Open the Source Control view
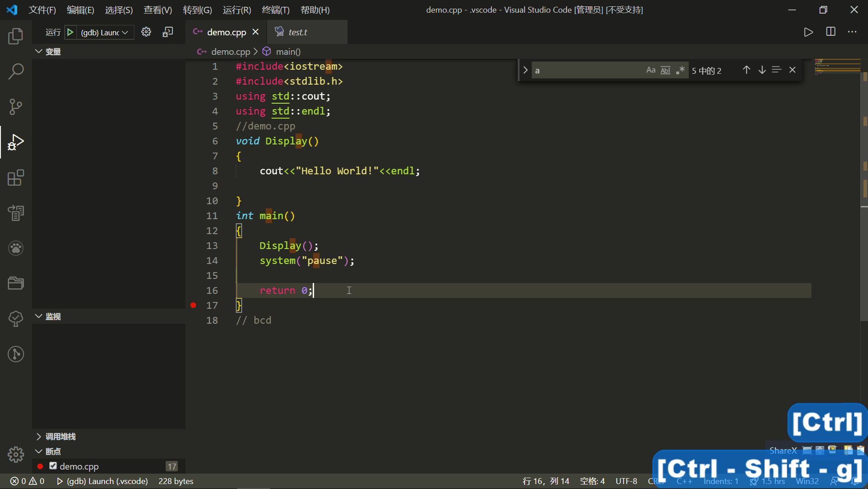Screen dimensions: 868x489 16,106
